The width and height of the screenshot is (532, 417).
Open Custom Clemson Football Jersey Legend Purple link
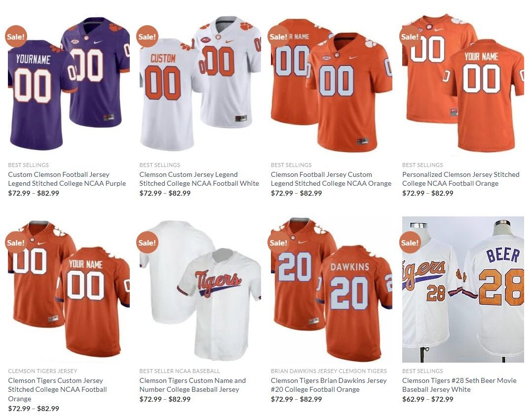tap(67, 179)
